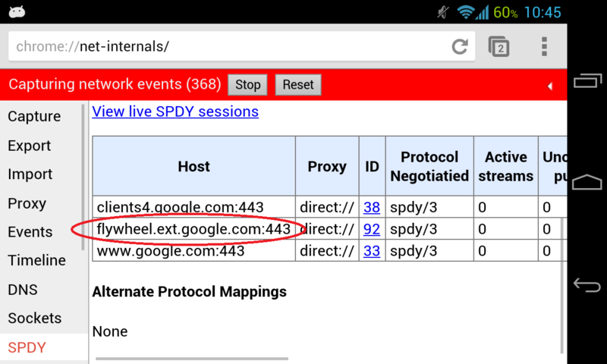607x364 pixels.
Task: Switch to the Capture tab
Action: tap(34, 116)
